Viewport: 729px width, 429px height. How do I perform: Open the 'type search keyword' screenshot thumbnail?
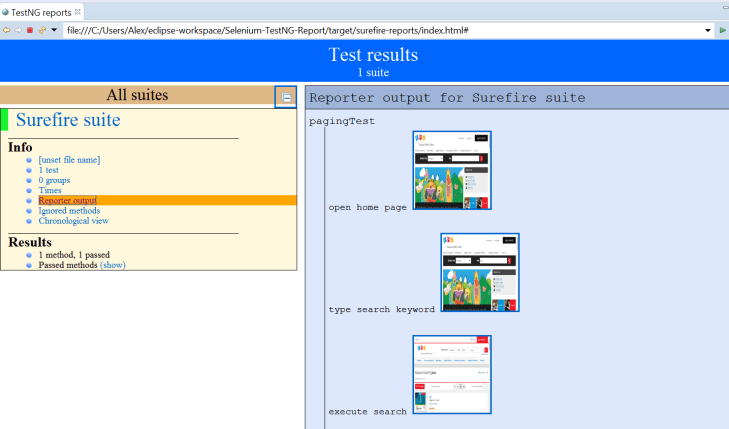(x=480, y=272)
